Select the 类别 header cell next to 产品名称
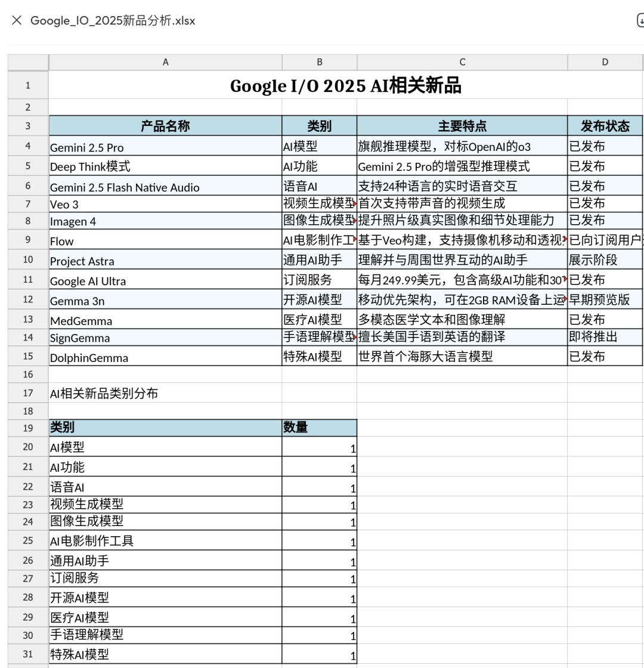 (320, 126)
